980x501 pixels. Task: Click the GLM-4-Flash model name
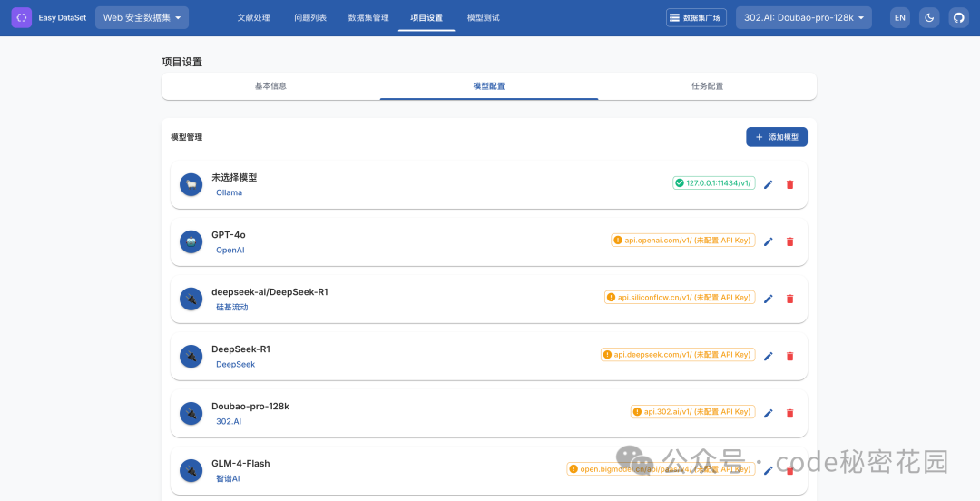coord(240,464)
